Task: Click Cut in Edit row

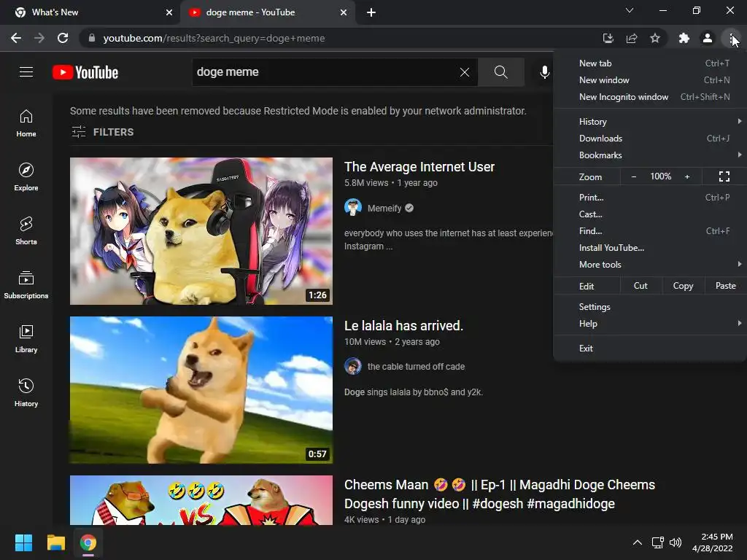Action: (640, 286)
